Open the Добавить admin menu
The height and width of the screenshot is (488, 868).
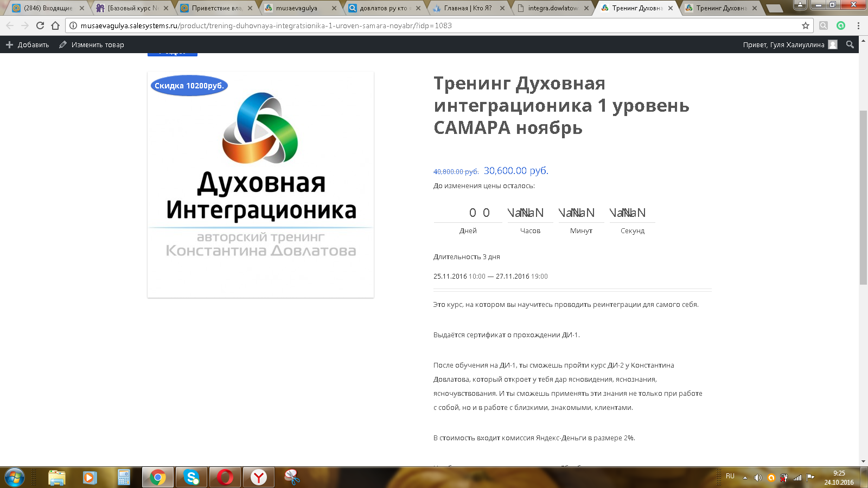coord(28,44)
